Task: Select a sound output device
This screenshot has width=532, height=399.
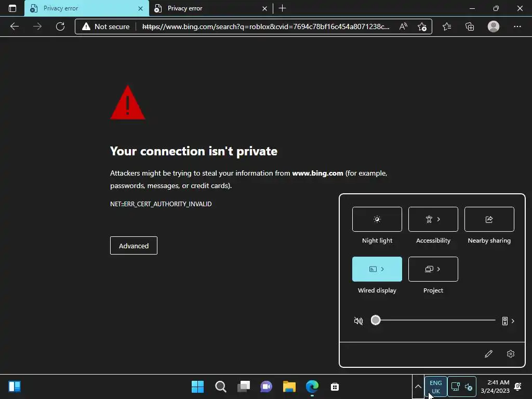Action: [x=508, y=321]
